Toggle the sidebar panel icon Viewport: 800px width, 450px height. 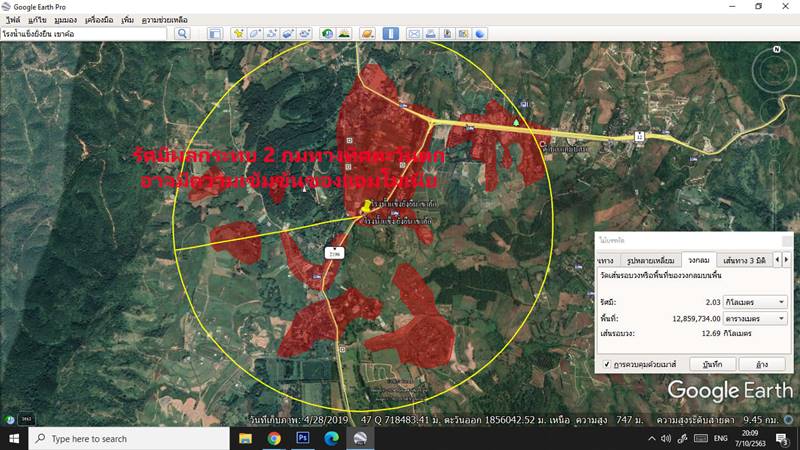(215, 33)
